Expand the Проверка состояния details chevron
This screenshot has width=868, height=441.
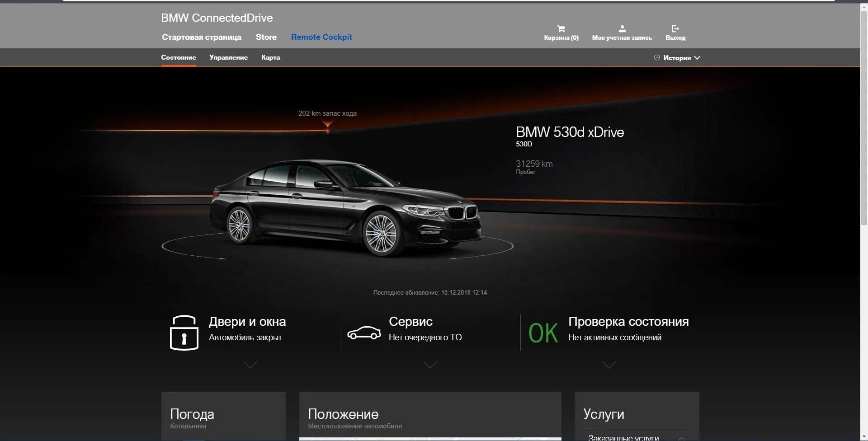[609, 365]
